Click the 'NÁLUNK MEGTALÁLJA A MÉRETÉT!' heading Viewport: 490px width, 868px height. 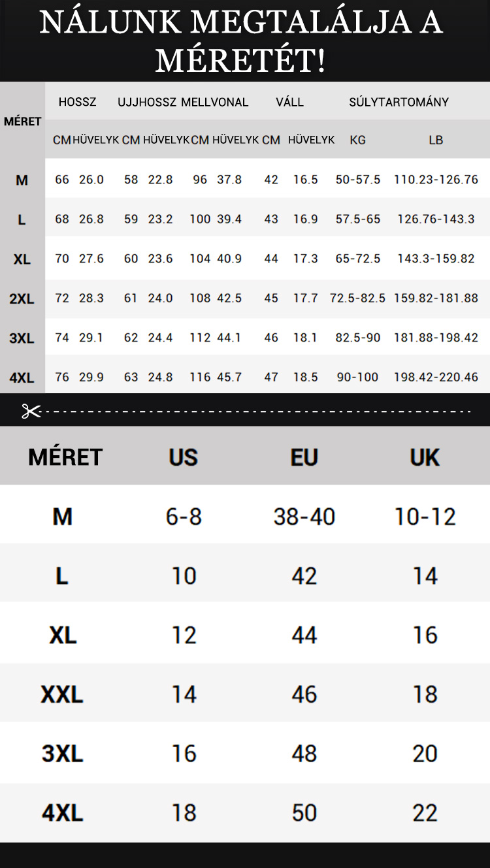point(241,41)
